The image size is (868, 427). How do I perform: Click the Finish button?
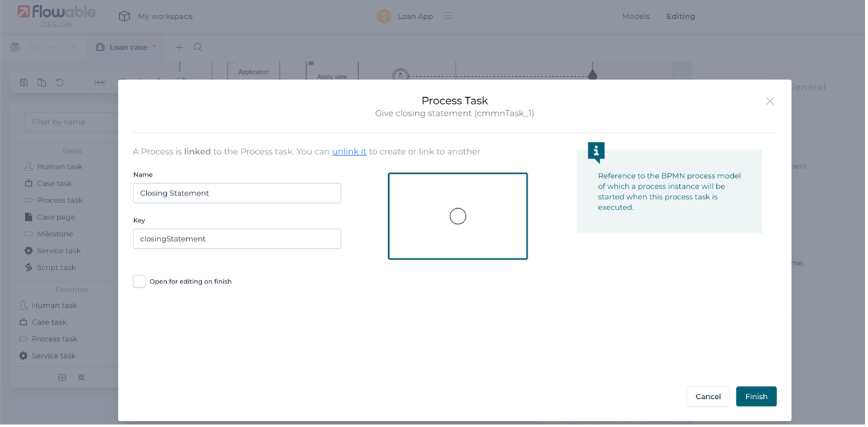click(756, 396)
